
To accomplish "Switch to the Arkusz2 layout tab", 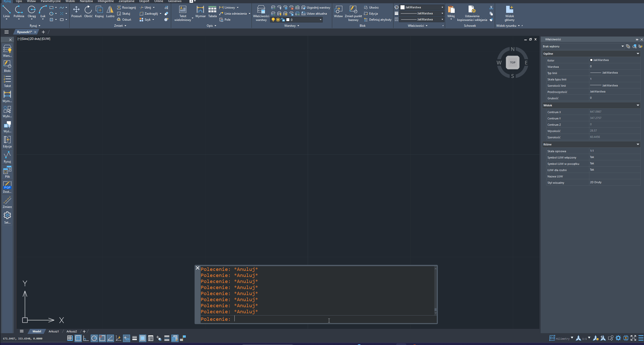I will tap(72, 331).
